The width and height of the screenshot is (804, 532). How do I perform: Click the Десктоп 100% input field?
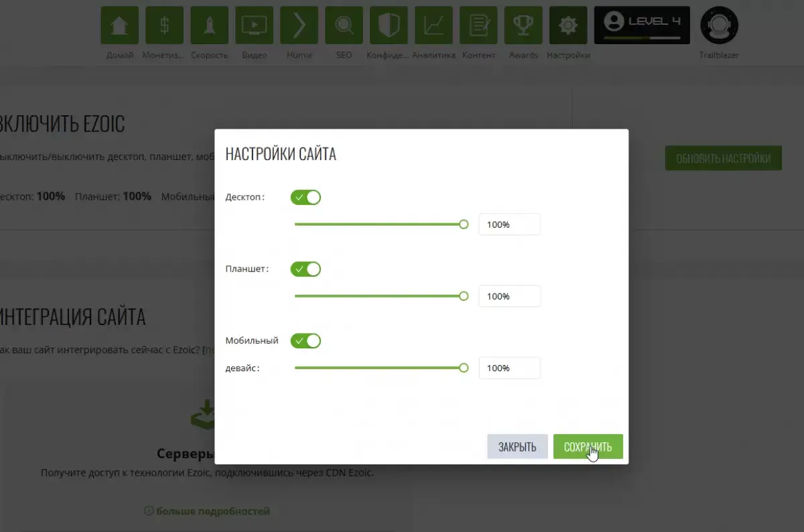(510, 224)
